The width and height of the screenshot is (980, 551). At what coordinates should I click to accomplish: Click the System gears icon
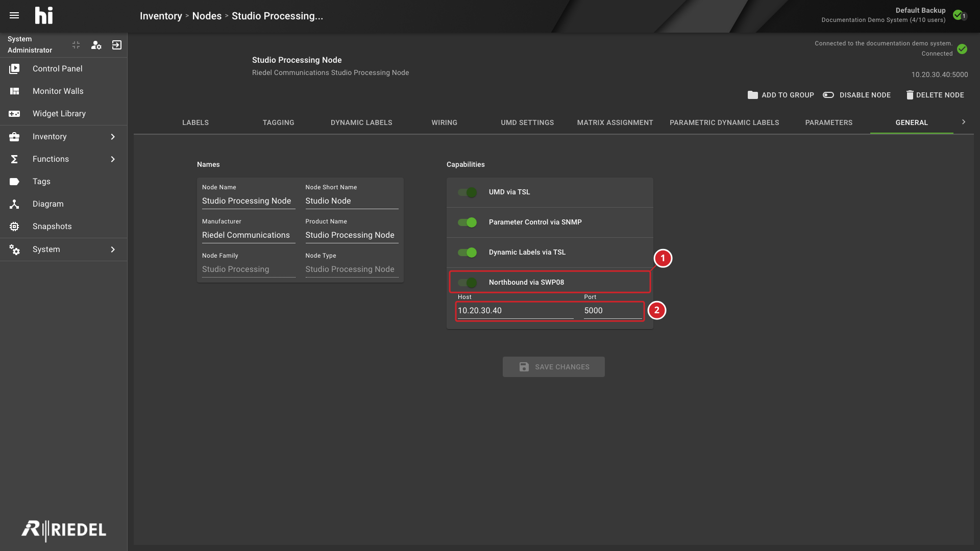14,249
